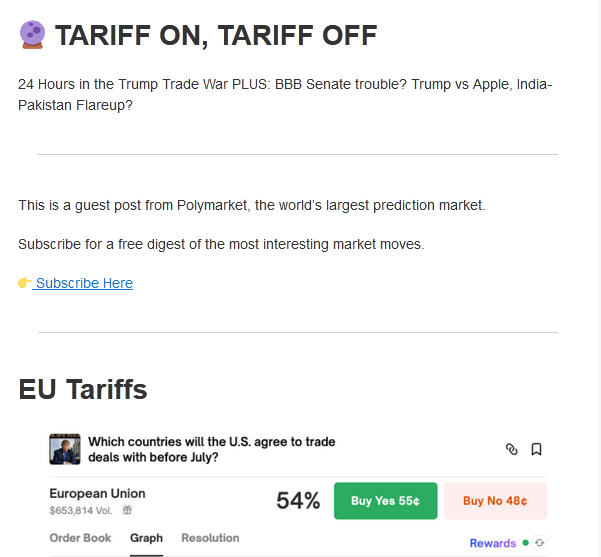Click the pointing hand emoji
Screen dimensions: 601x557
pos(25,283)
